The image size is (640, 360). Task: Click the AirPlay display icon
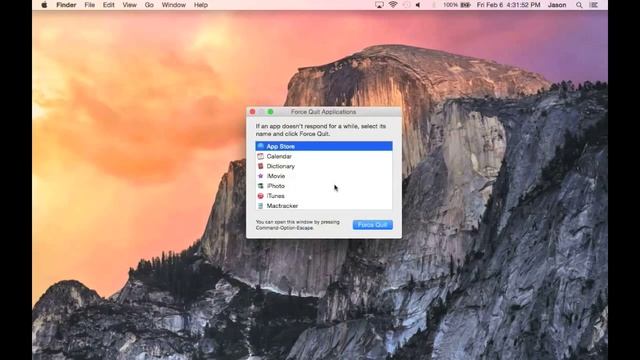pyautogui.click(x=379, y=5)
